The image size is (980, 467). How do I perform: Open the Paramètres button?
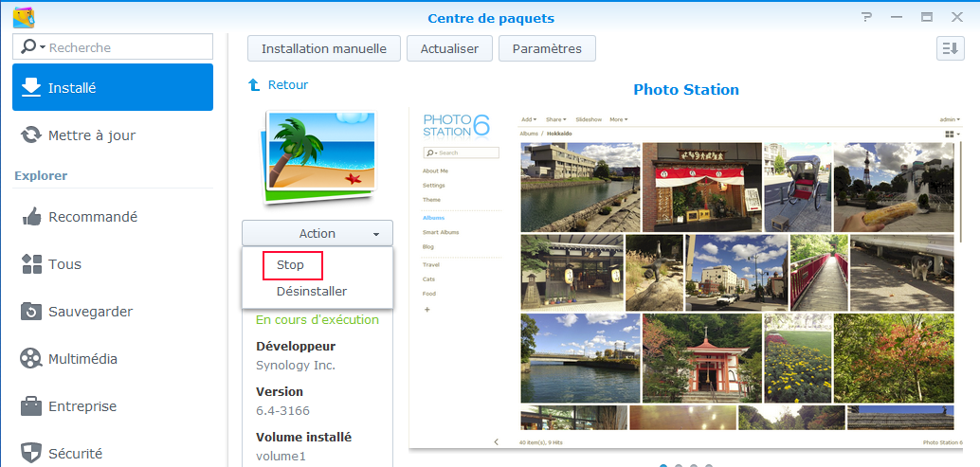[547, 48]
